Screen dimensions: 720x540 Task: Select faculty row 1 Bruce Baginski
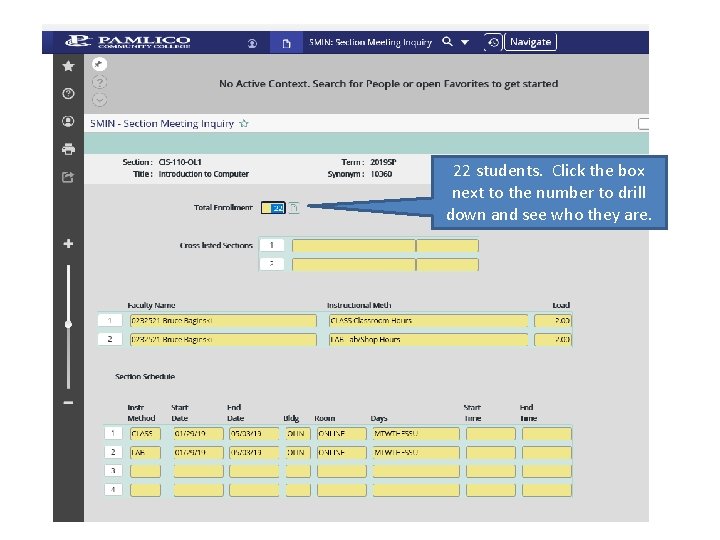click(x=223, y=321)
